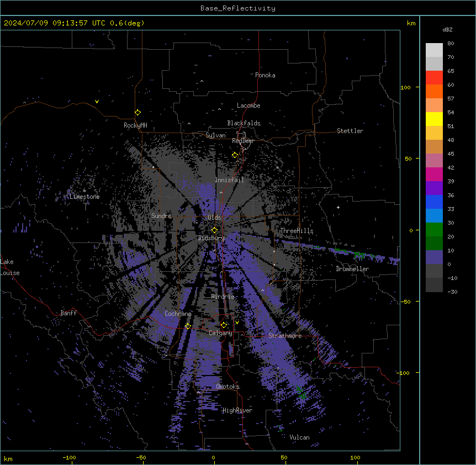476x465 pixels.
Task: Click the Cochrane label
Action: point(178,314)
